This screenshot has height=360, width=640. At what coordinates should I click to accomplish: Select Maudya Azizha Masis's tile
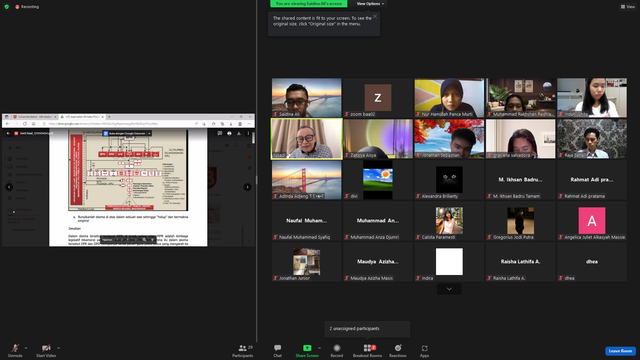[378, 262]
